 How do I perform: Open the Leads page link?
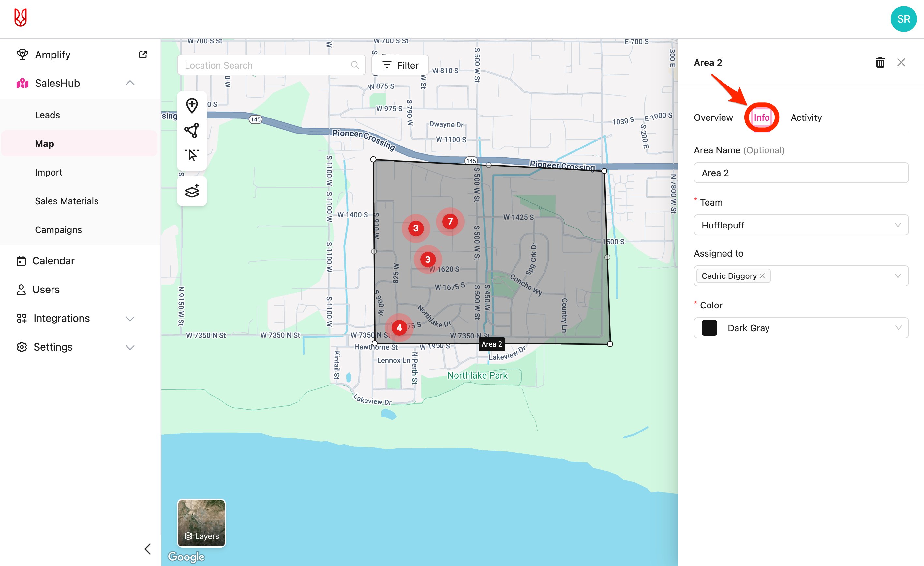click(x=47, y=115)
